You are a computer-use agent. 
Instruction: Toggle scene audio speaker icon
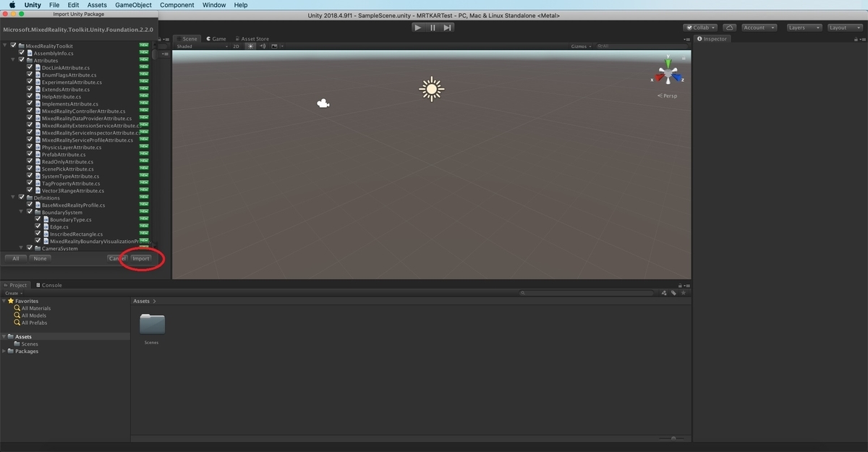click(x=263, y=46)
